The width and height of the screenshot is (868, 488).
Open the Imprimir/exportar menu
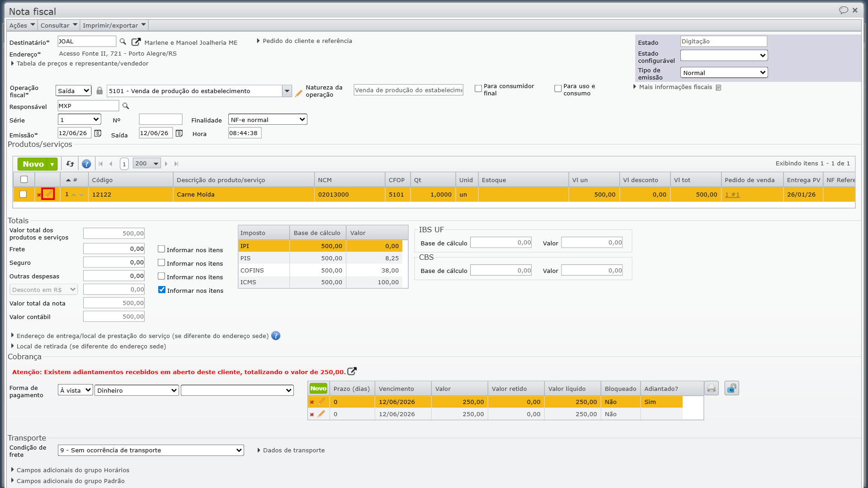114,25
